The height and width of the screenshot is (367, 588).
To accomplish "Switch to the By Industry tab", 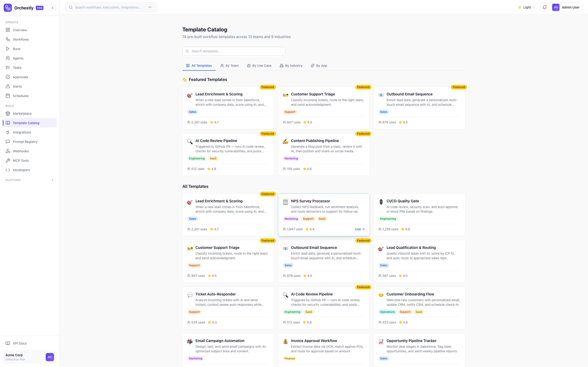I will pos(291,66).
